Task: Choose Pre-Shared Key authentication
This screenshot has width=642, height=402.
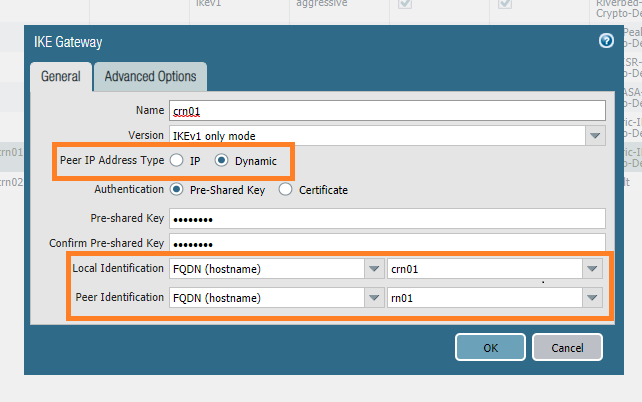Action: tap(177, 189)
